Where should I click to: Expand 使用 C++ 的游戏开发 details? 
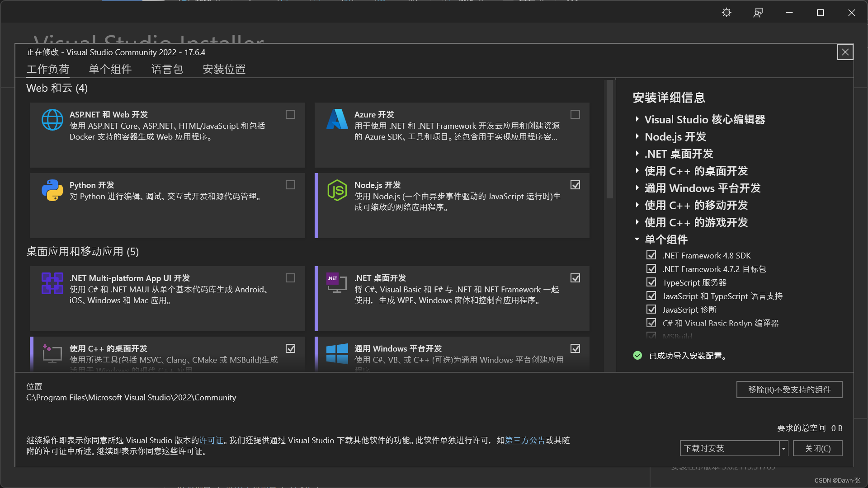637,222
